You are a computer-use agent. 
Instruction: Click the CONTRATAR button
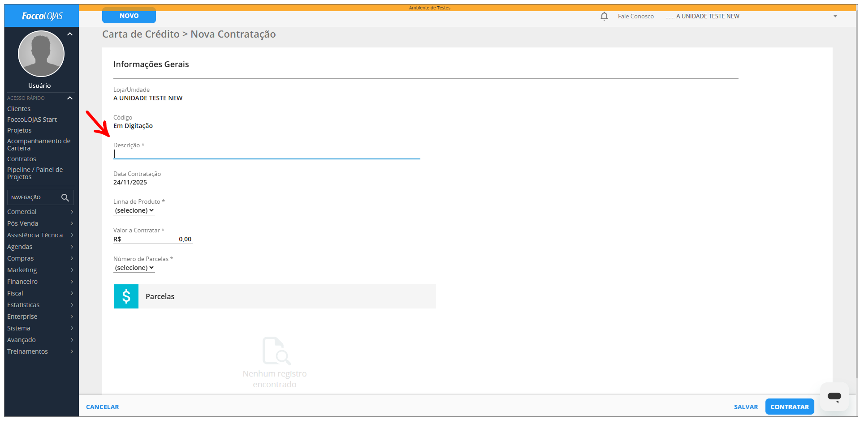pos(790,407)
